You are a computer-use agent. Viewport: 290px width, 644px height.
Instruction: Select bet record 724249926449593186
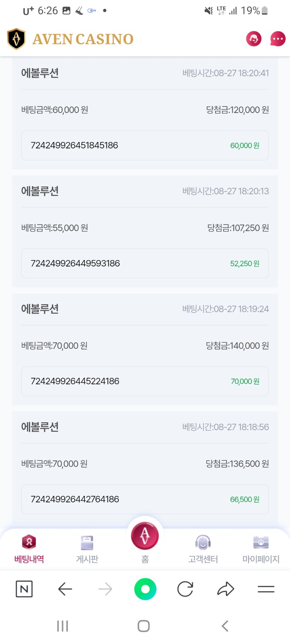[145, 263]
